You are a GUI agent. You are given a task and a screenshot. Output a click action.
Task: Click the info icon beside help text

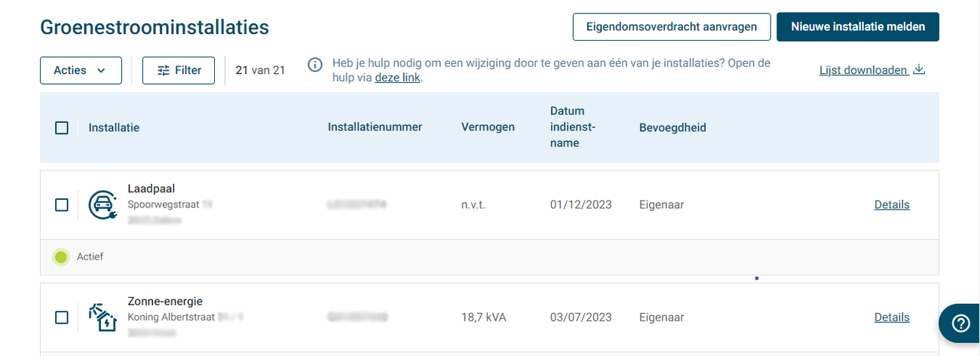316,65
